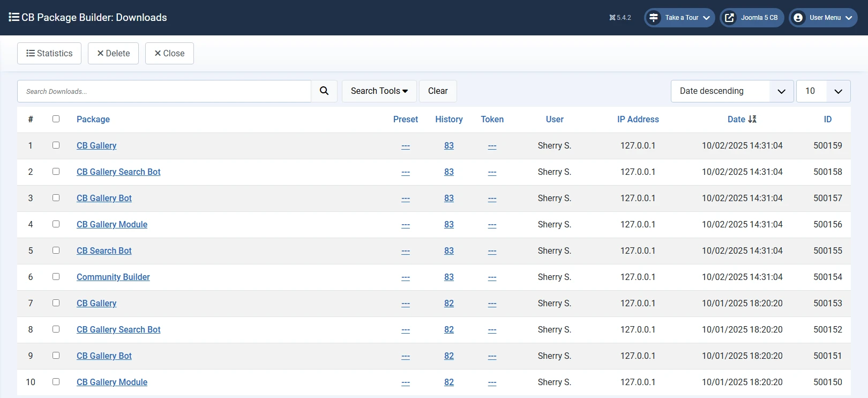Viewport: 868px width, 398px height.
Task: Click the Clear search button
Action: point(438,91)
